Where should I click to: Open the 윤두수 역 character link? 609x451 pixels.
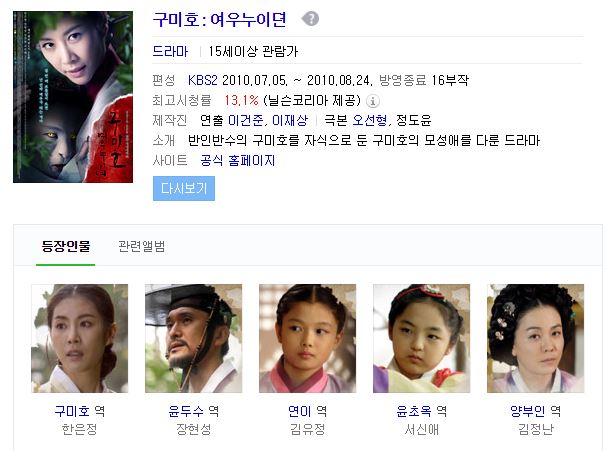pyautogui.click(x=193, y=411)
